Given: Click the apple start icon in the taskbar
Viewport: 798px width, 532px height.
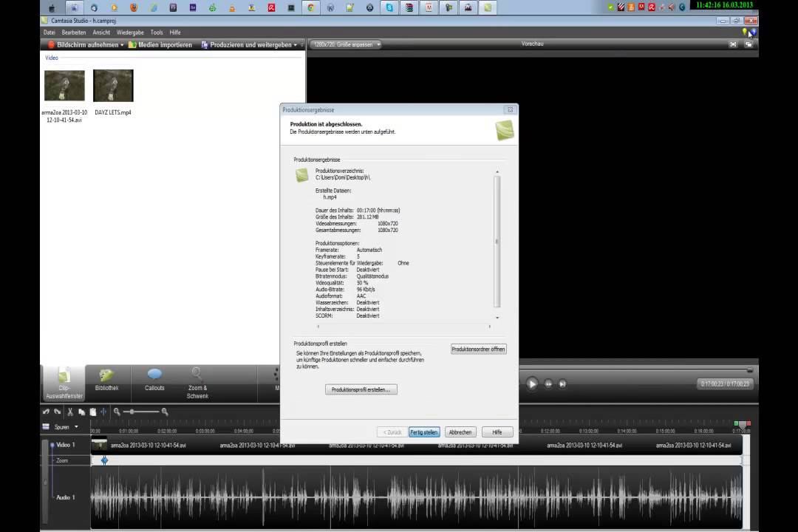Looking at the screenshot, I should tap(52, 7).
